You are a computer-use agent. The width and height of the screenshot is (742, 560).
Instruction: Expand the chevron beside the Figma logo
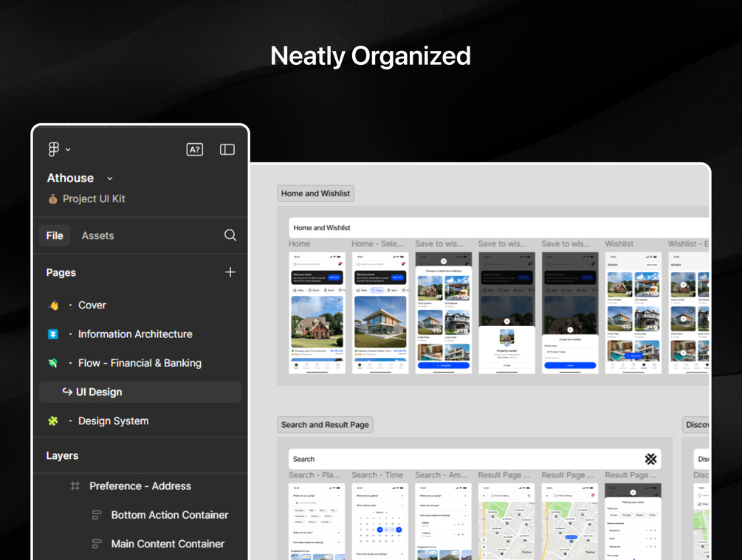point(68,150)
